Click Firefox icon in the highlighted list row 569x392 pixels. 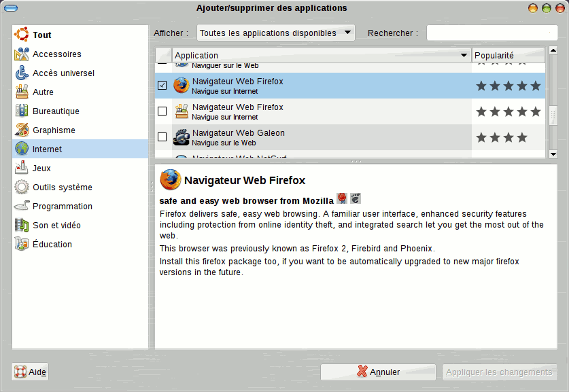(x=181, y=86)
